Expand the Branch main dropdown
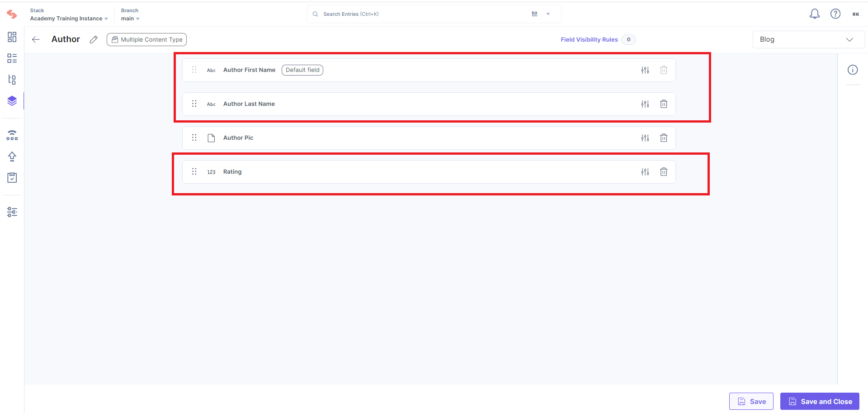 coord(130,19)
